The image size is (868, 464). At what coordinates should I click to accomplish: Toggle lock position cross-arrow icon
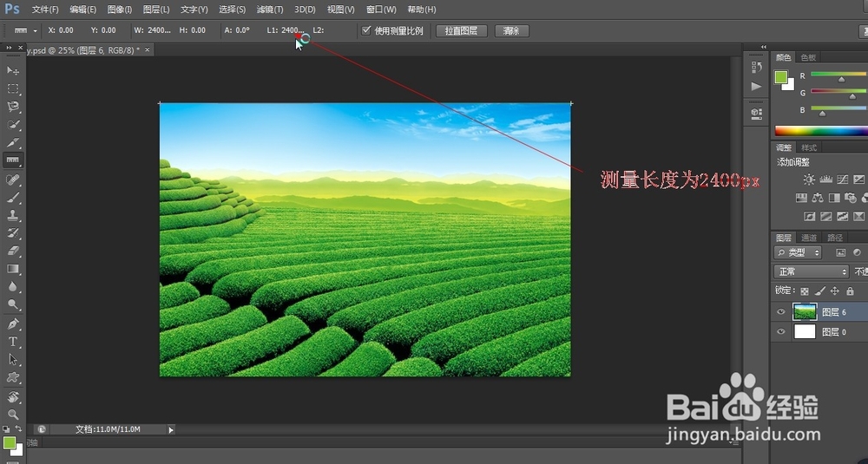coord(835,291)
